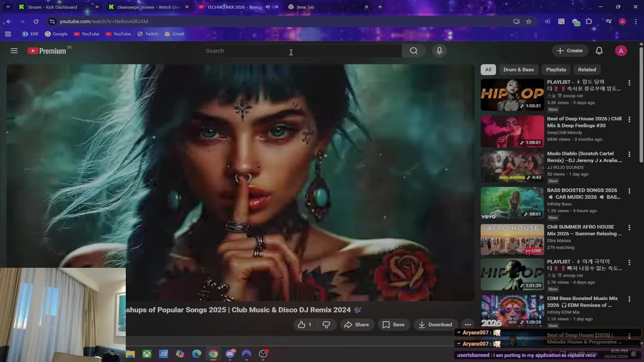Open Chrome from the Windows taskbar
Screen dimensions: 644x362
point(213,354)
